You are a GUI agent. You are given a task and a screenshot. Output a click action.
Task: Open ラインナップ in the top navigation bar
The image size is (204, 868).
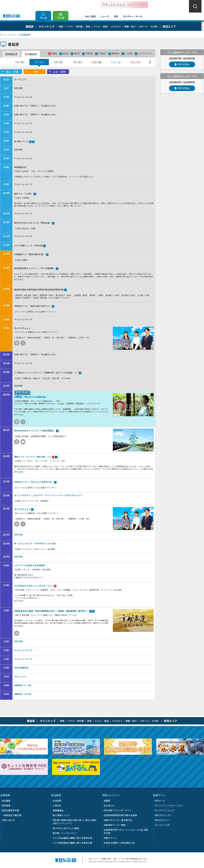click(46, 27)
